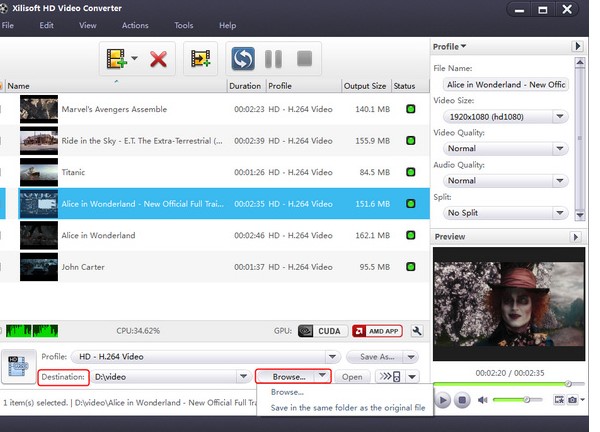This screenshot has width=600, height=432.
Task: Sort by the Name column header
Action: [116, 86]
